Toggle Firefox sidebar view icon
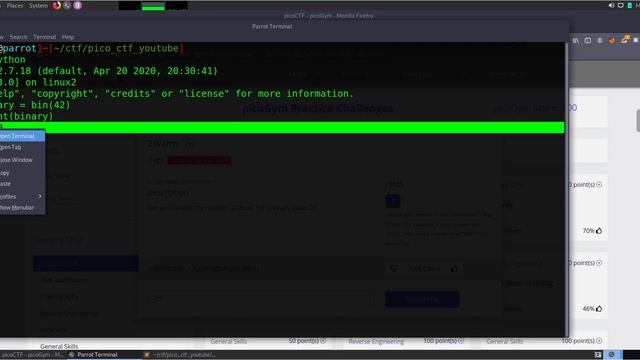The width and height of the screenshot is (640, 360). (x=588, y=40)
